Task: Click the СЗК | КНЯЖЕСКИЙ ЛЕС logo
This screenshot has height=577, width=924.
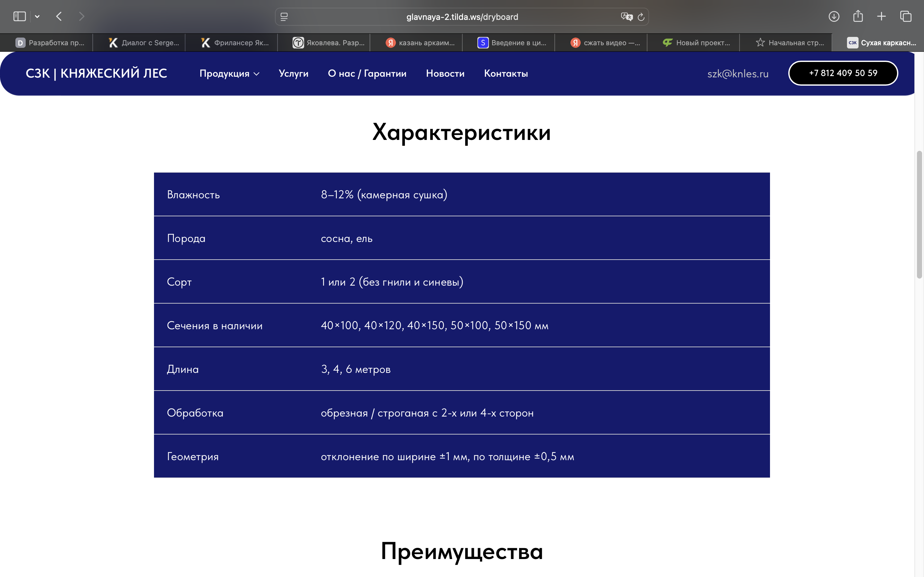Action: pyautogui.click(x=96, y=73)
